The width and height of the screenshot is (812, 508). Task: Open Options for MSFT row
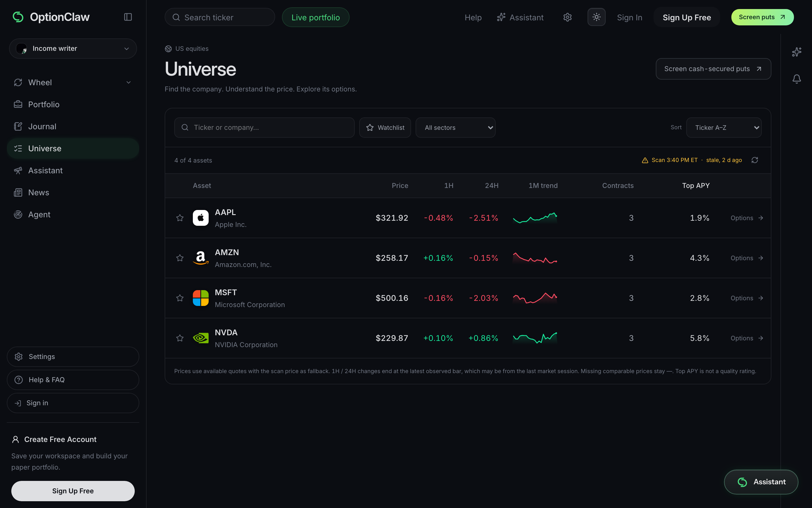click(x=747, y=298)
